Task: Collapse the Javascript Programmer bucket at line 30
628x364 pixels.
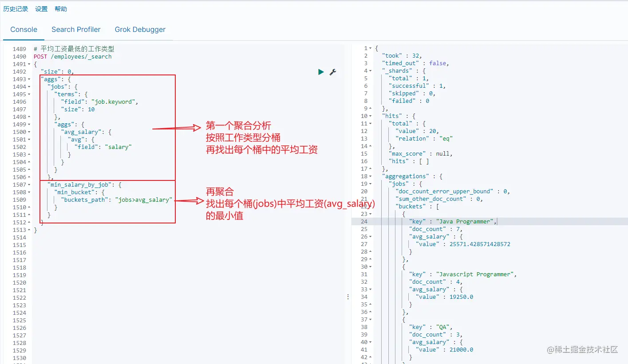Action: 371,267
